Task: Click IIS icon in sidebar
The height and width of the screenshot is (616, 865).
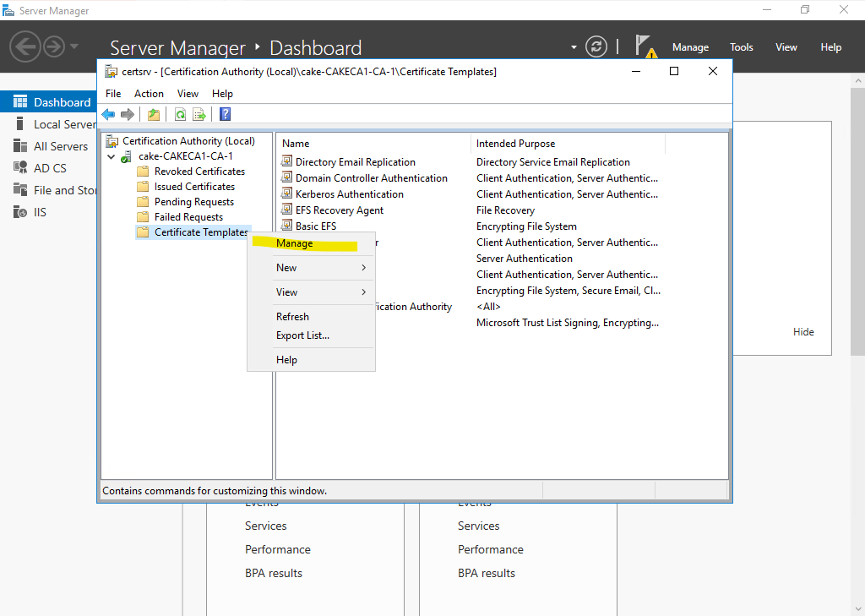Action: pos(20,212)
